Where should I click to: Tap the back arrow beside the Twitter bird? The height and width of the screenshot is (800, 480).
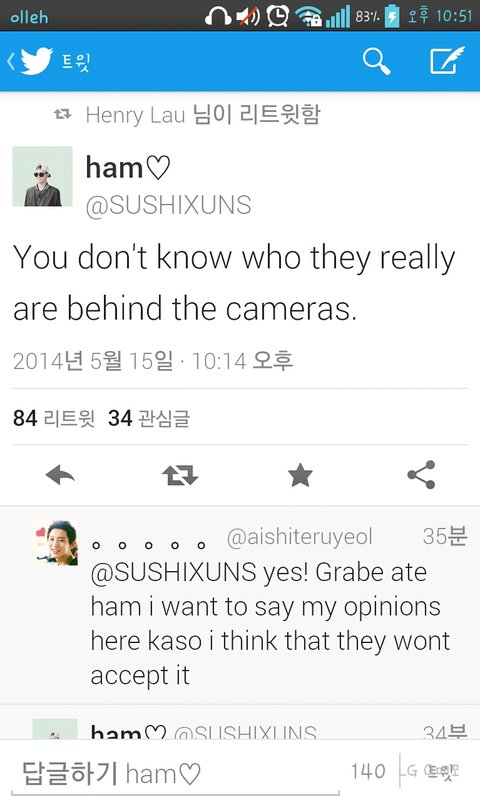11,62
